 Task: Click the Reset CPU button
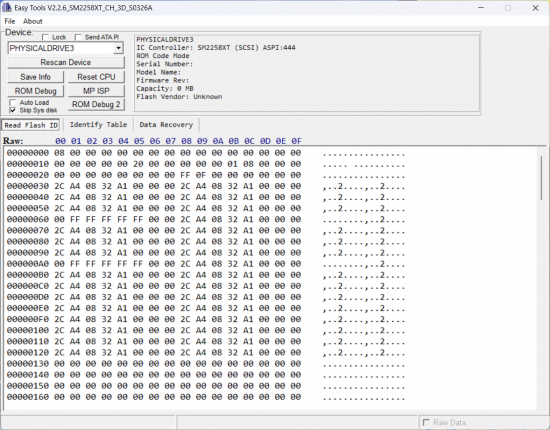click(96, 77)
